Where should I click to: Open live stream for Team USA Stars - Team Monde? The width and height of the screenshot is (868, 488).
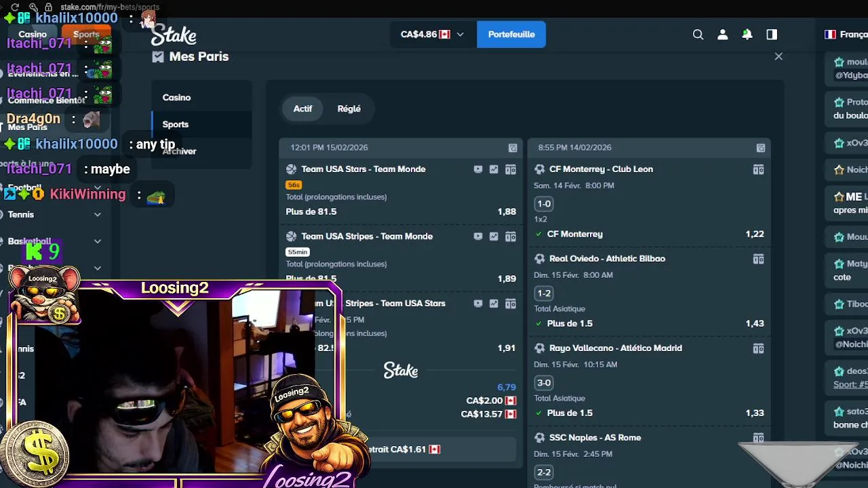coord(478,169)
